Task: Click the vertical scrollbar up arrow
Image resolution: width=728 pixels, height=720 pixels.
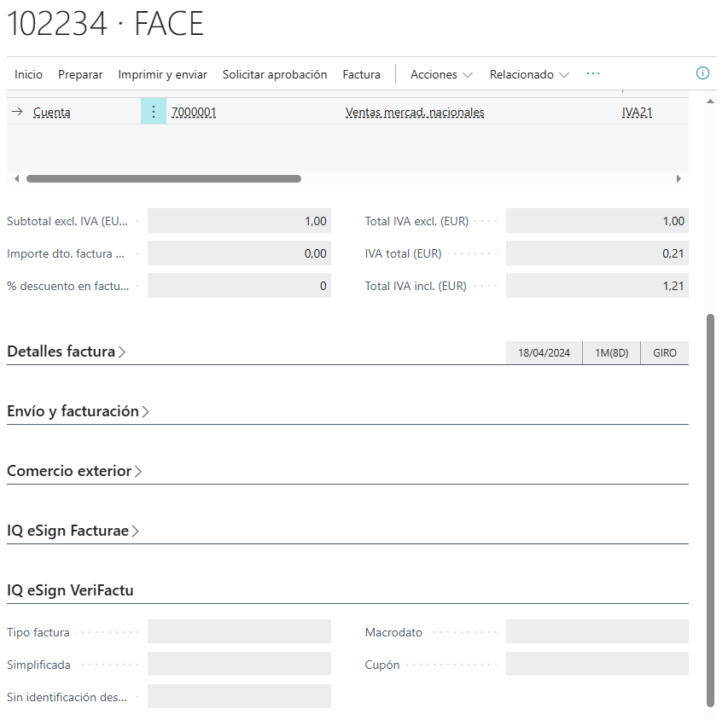Action: (711, 102)
